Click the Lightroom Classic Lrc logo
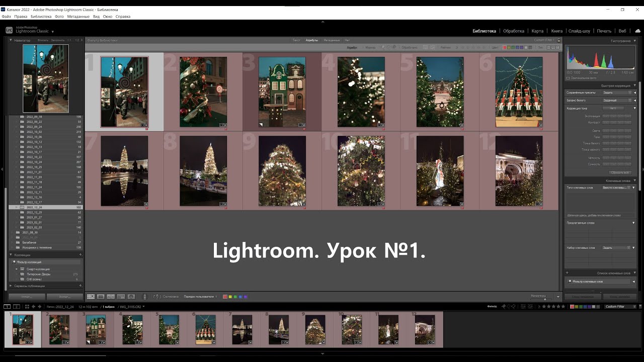The width and height of the screenshot is (644, 362). 9,30
